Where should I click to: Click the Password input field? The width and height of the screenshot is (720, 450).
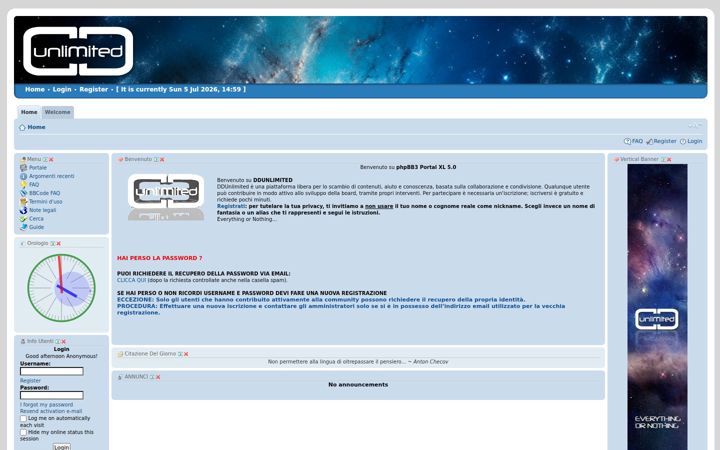tap(52, 395)
